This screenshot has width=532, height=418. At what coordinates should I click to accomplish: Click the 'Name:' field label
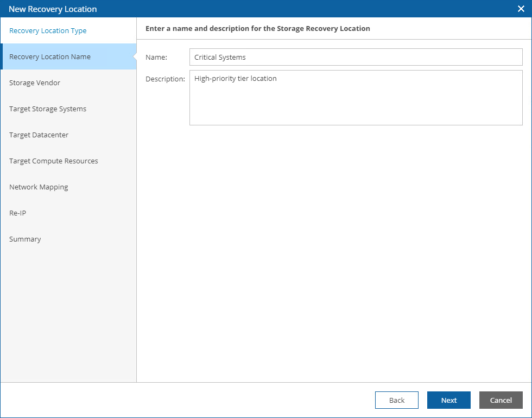[156, 57]
